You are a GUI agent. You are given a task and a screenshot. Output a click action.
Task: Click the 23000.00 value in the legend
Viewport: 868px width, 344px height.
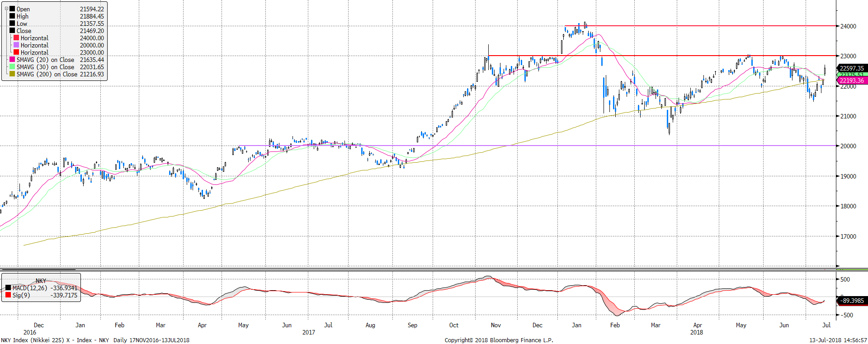pyautogui.click(x=92, y=52)
